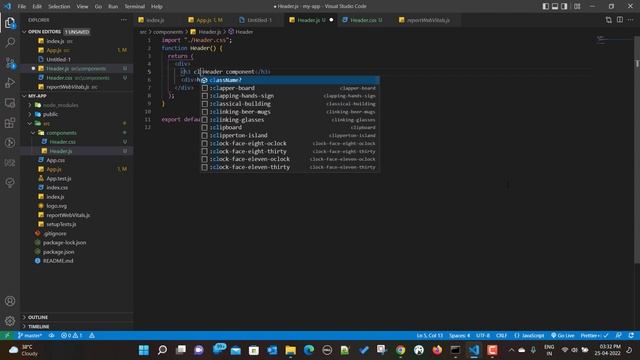Select the clapper-board suggestion

pyautogui.click(x=290, y=88)
